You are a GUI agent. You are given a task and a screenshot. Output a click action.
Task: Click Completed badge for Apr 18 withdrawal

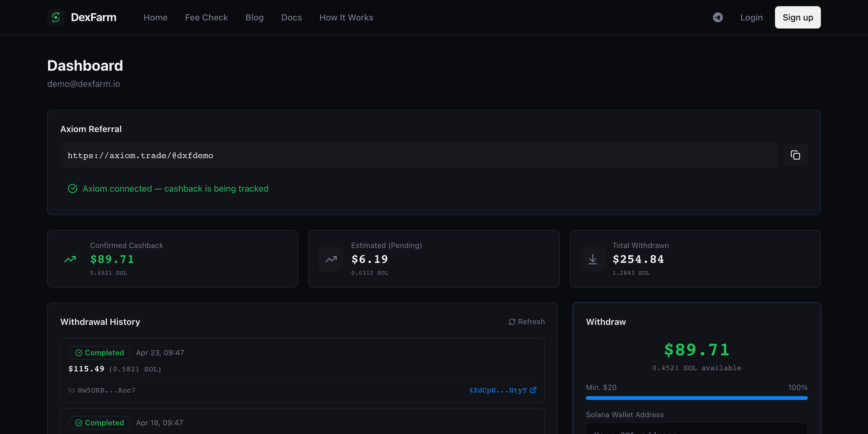click(x=100, y=423)
